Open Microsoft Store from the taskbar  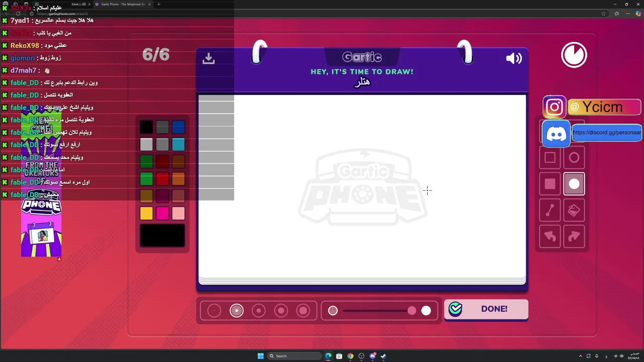[339, 356]
